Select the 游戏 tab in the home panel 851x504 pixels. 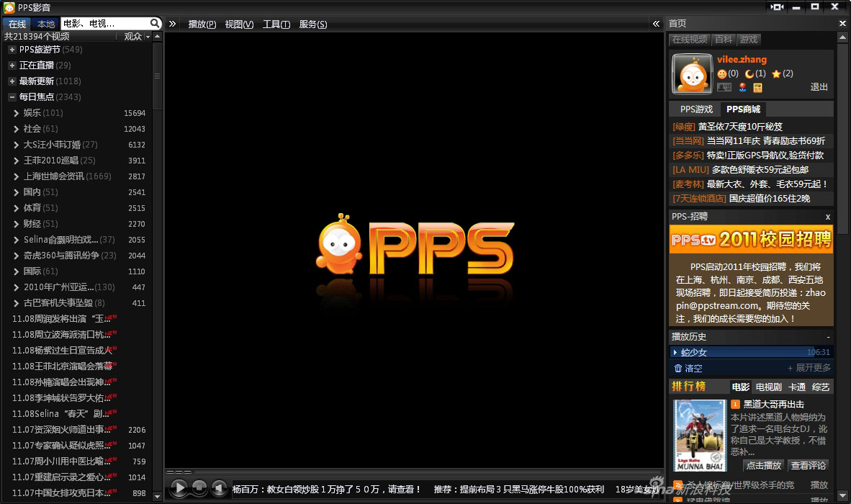pyautogui.click(x=749, y=39)
